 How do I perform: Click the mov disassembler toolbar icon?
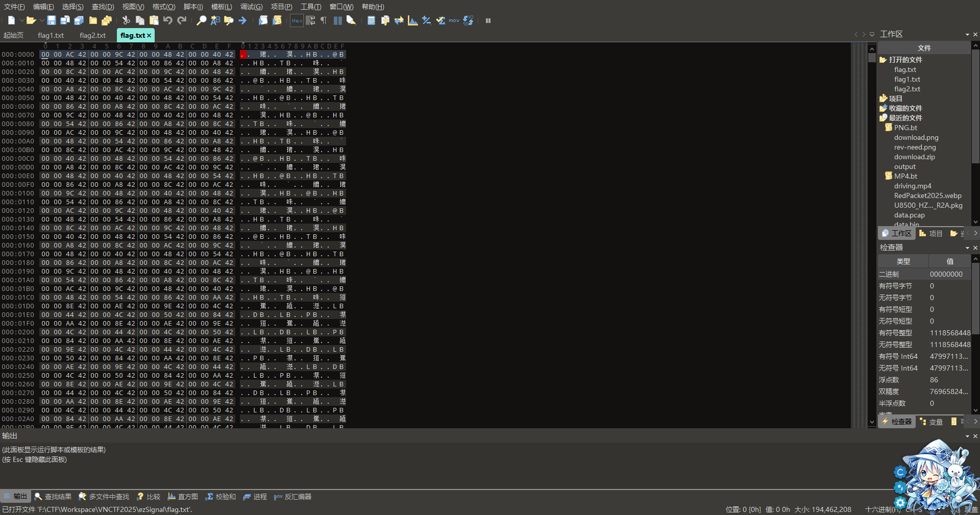click(x=454, y=20)
